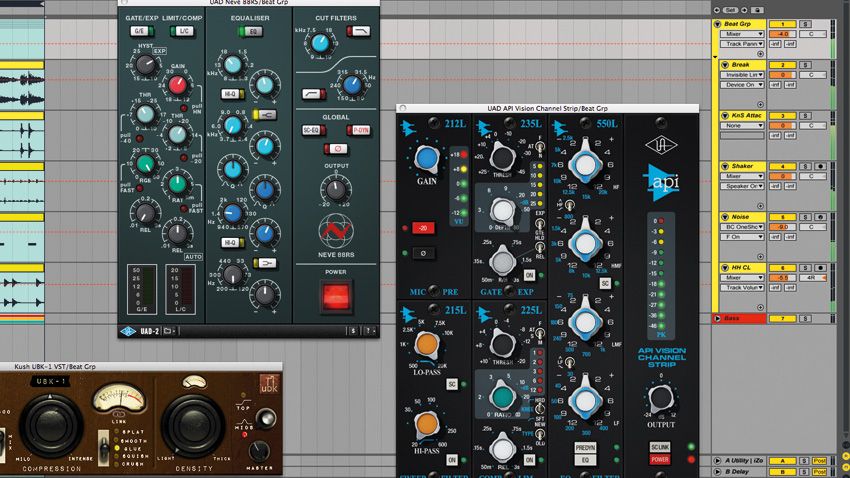Click the ON button on the API 215L filter
The width and height of the screenshot is (850, 478).
click(452, 460)
